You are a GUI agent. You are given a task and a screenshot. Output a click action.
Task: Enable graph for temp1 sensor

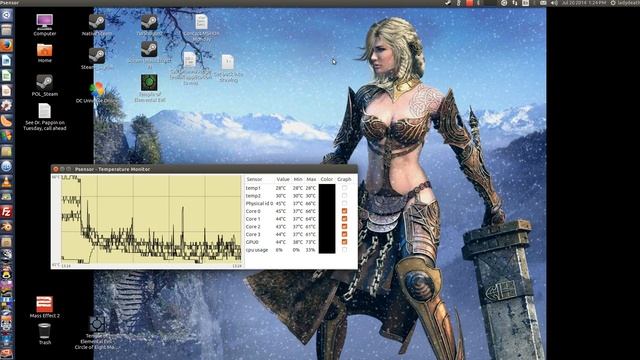click(x=344, y=188)
